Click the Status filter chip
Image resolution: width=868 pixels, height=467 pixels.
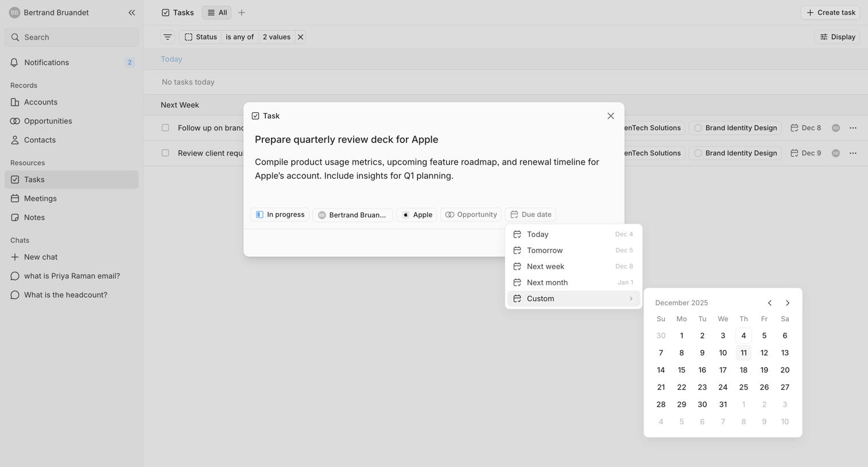200,37
